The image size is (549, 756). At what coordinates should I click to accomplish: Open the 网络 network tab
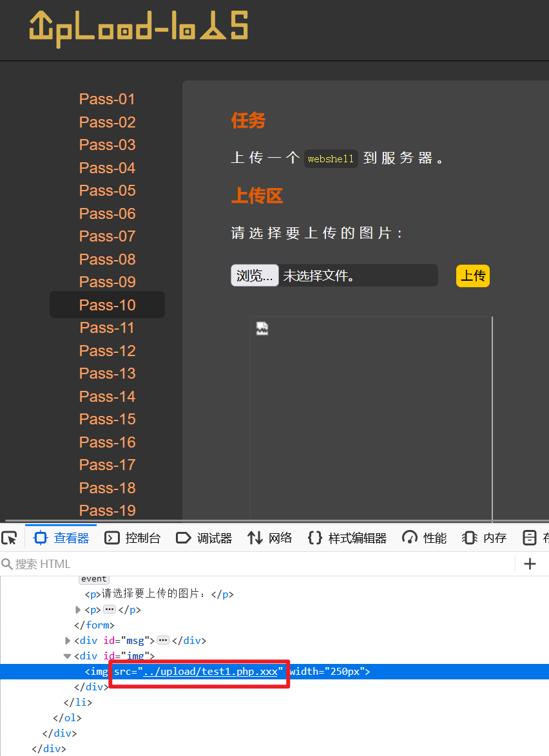[x=270, y=538]
